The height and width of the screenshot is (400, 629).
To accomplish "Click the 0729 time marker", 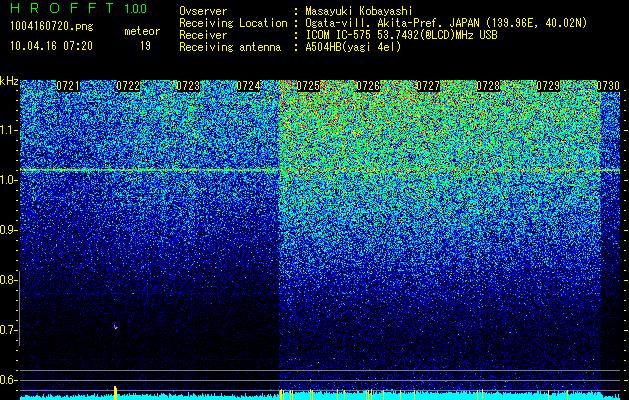I will pos(548,86).
